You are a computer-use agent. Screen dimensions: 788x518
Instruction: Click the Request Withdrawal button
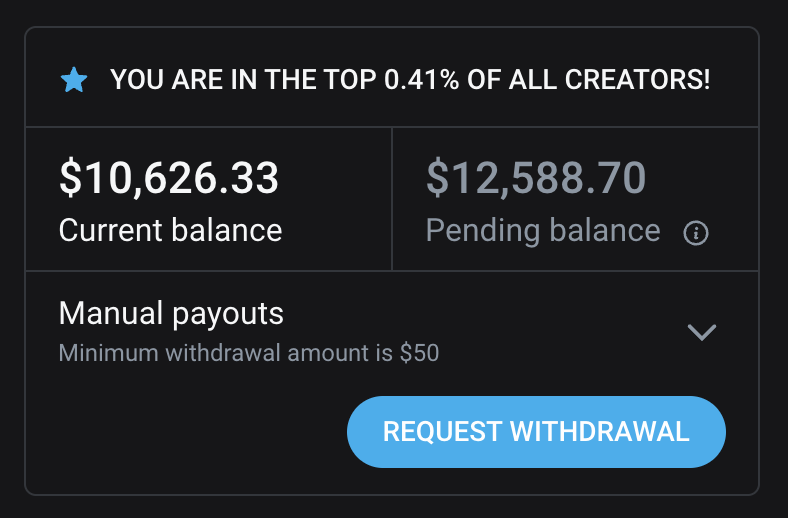tap(536, 432)
